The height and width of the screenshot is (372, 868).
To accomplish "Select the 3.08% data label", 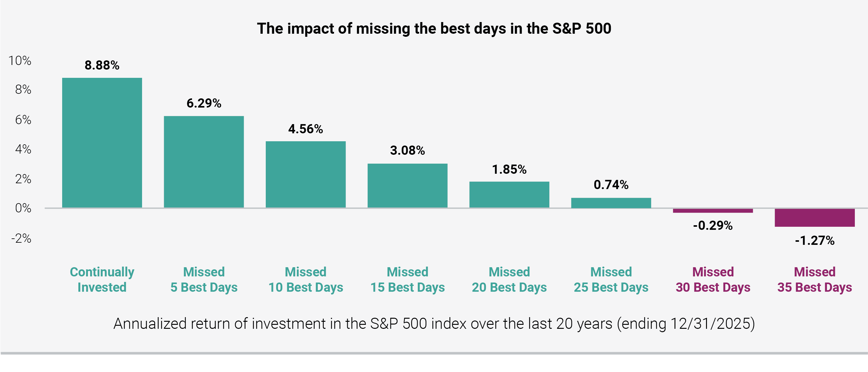I will point(408,150).
